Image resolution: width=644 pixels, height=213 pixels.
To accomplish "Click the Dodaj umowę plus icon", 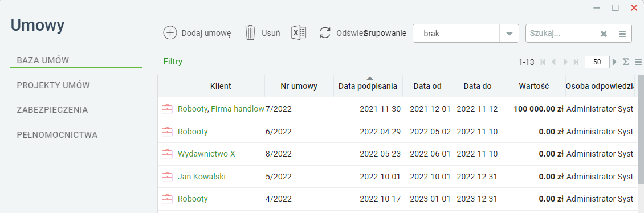I will pos(170,33).
